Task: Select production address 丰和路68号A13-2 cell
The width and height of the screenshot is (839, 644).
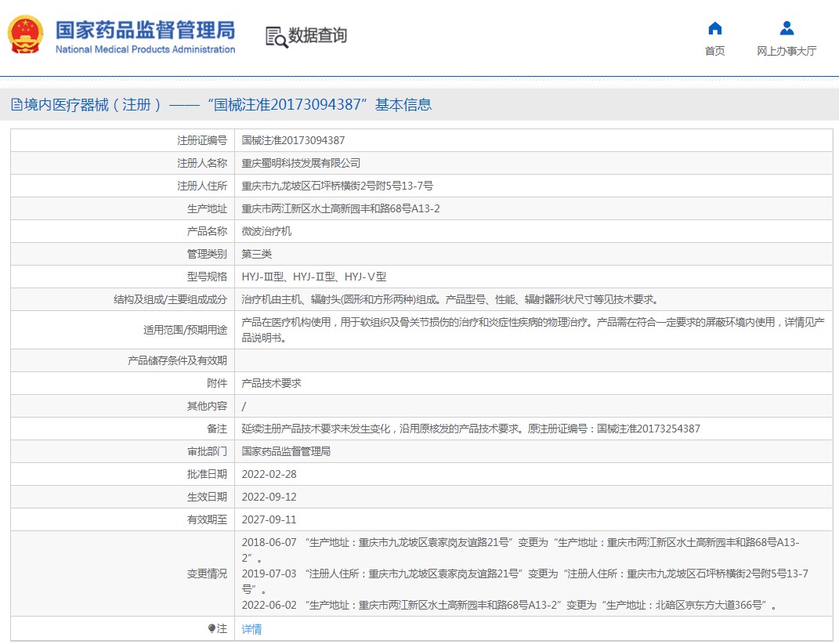Action: [340, 208]
